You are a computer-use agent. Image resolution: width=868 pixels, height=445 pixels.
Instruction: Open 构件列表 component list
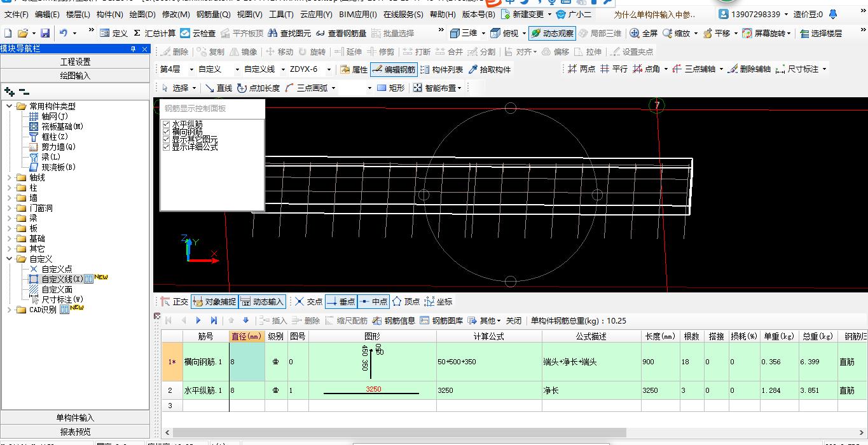tap(441, 69)
